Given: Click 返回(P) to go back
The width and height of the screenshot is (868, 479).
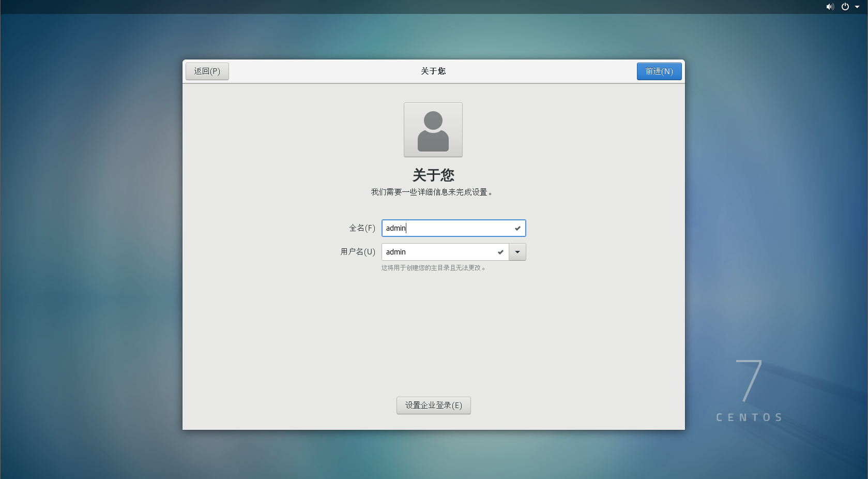Looking at the screenshot, I should (x=207, y=71).
